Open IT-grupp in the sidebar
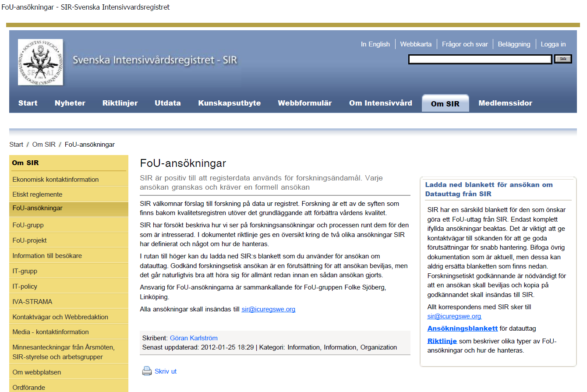Viewport: 587px width, 392px height. (x=25, y=271)
